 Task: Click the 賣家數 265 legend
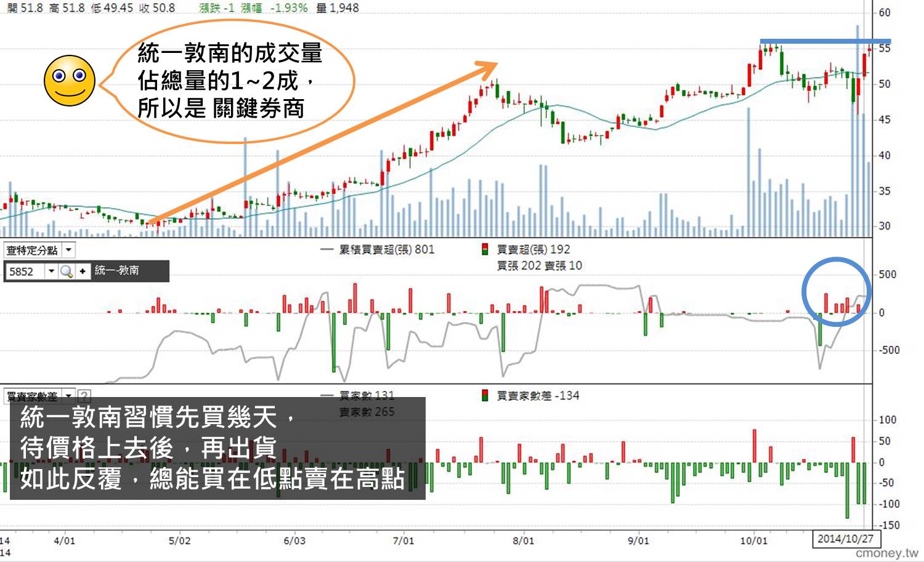point(367,412)
